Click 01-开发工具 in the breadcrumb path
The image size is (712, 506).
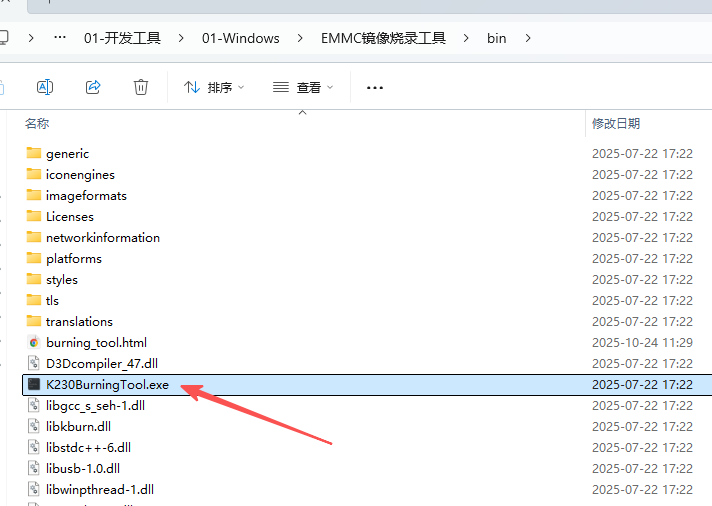click(122, 39)
